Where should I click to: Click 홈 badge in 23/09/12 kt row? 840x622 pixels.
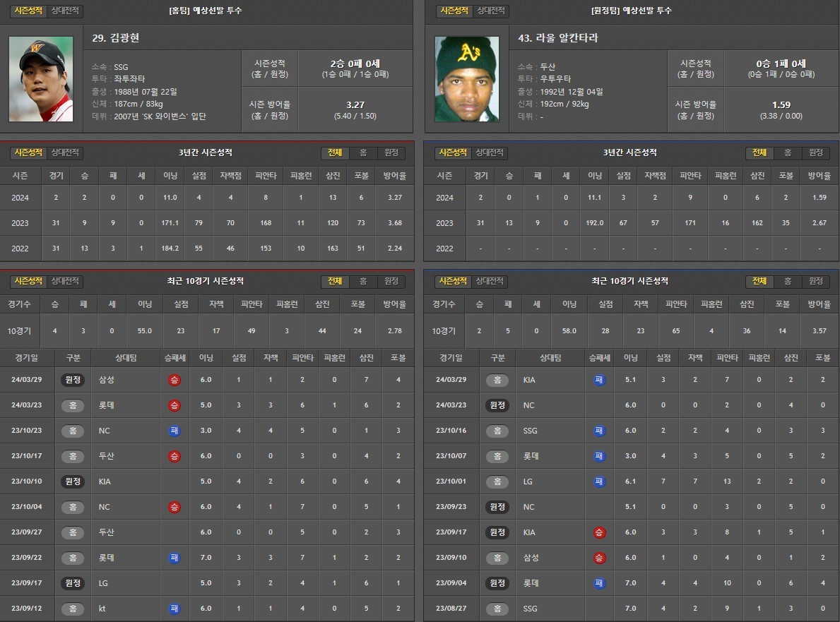pos(73,609)
